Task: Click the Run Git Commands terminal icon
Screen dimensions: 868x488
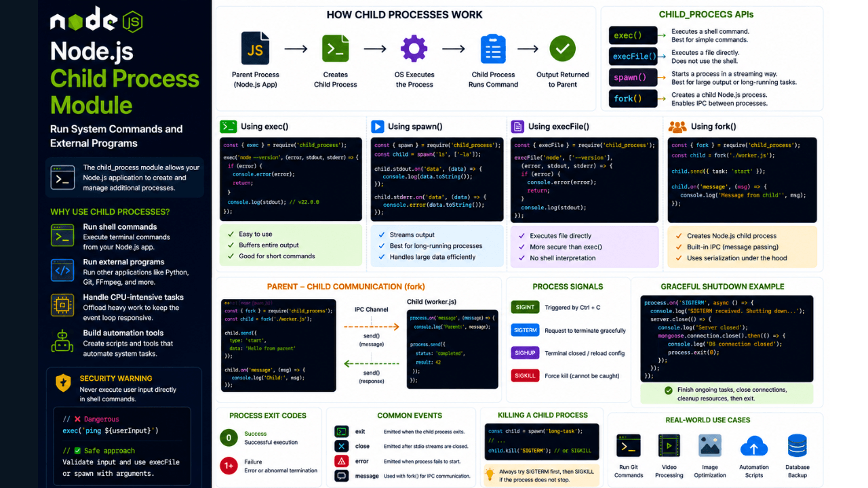Action: coord(629,446)
